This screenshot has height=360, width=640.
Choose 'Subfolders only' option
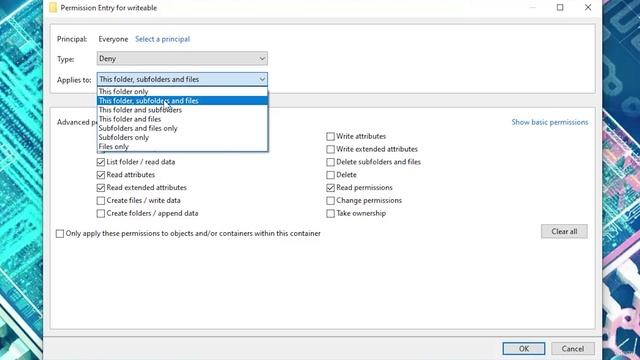tap(182, 138)
